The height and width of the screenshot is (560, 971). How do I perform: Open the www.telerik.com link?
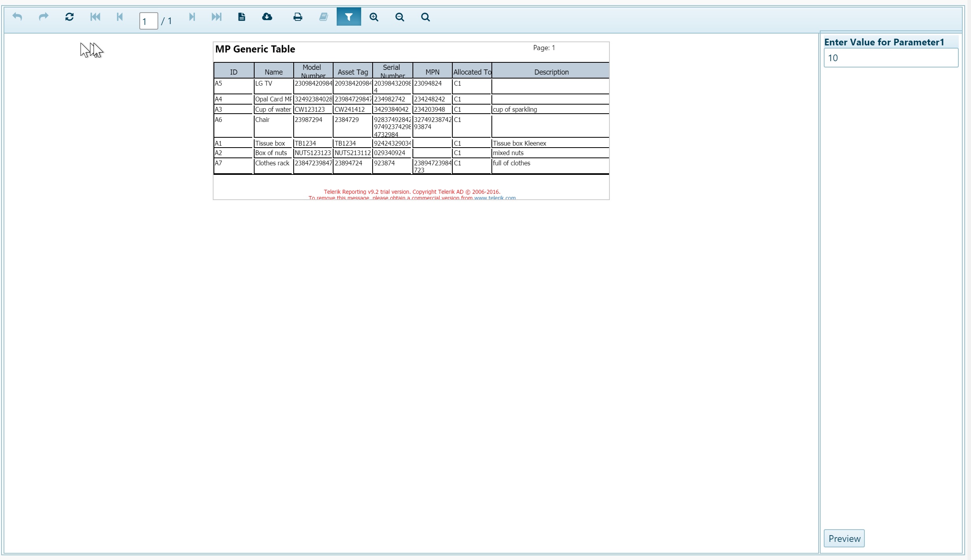(x=495, y=198)
